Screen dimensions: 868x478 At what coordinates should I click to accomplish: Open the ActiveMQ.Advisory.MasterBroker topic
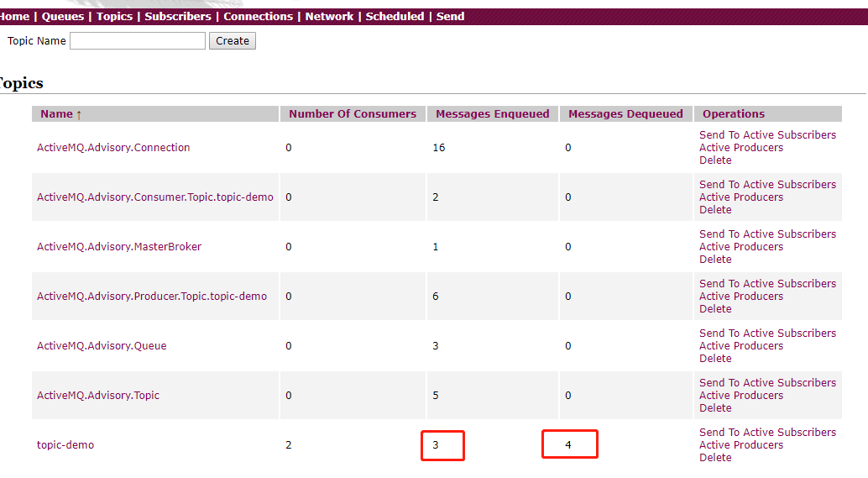point(119,247)
